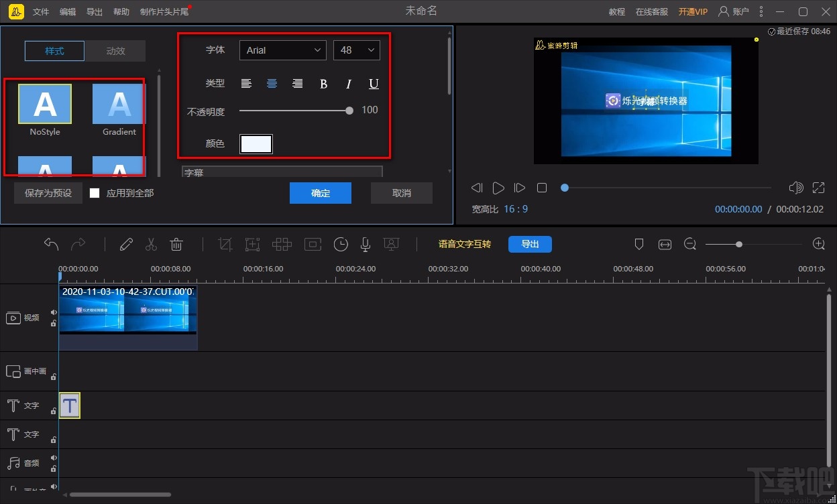Viewport: 837px width, 504px height.
Task: Zoom in timeline with plus magnifier
Action: pos(819,244)
